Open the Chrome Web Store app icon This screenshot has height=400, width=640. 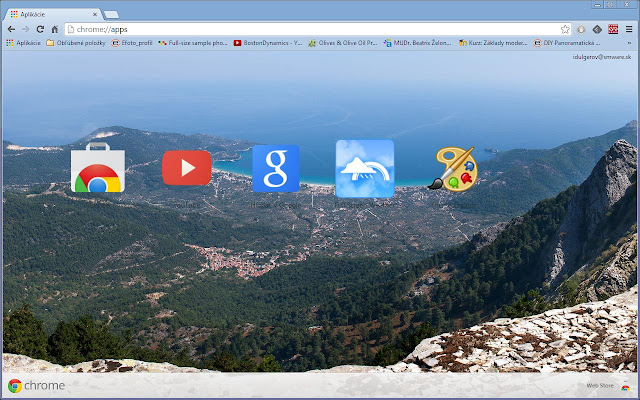pos(98,167)
